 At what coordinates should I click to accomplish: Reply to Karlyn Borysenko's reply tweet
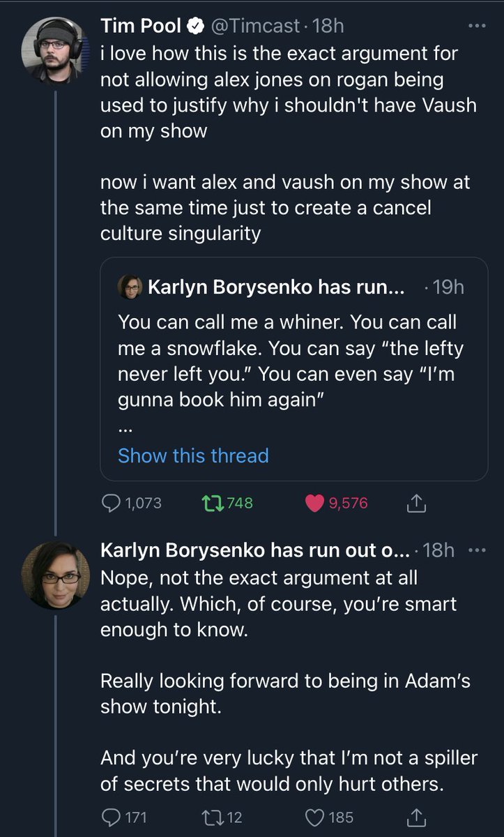(x=112, y=817)
